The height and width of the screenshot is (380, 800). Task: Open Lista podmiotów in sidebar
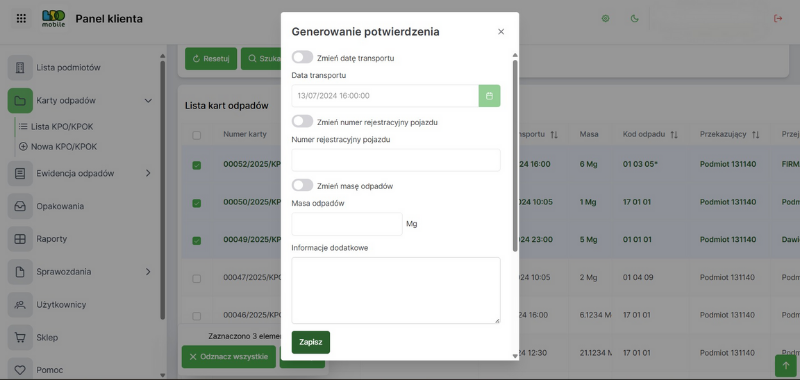pyautogui.click(x=68, y=68)
